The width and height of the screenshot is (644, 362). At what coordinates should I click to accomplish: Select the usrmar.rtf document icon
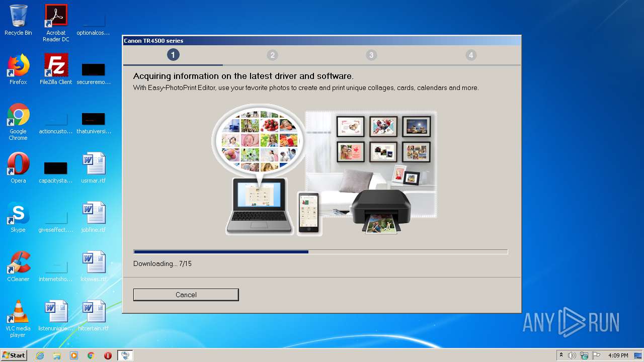pyautogui.click(x=94, y=168)
